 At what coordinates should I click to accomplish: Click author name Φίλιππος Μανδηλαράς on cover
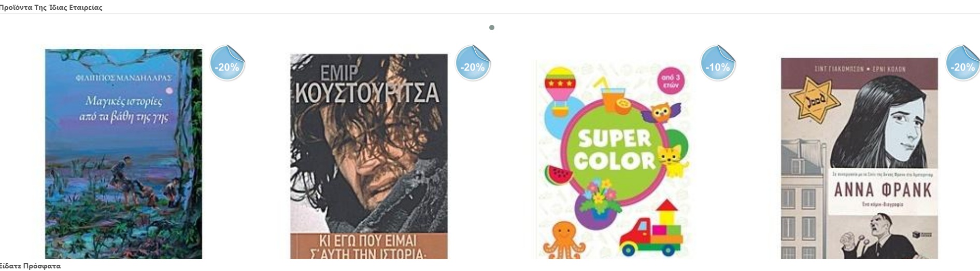coord(123,78)
